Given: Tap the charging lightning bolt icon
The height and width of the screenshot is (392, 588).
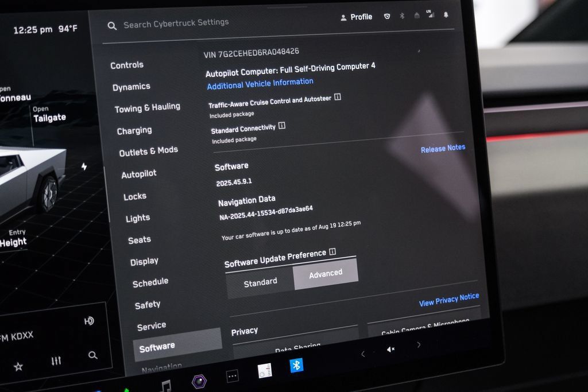Looking at the screenshot, I should click(x=84, y=166).
